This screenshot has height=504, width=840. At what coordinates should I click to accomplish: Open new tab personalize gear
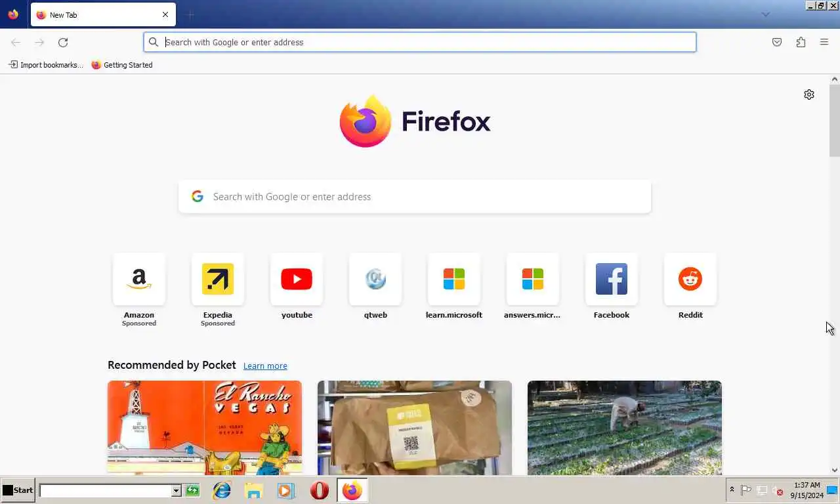[809, 94]
